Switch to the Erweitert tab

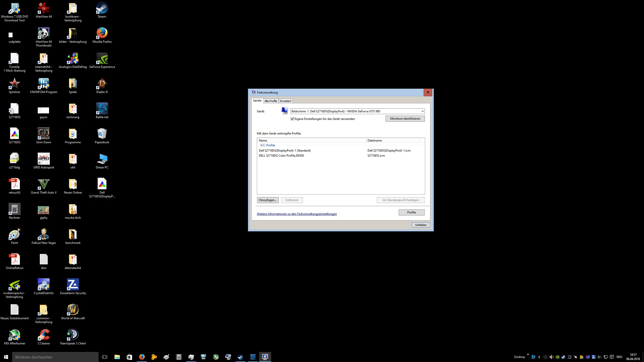(x=286, y=101)
